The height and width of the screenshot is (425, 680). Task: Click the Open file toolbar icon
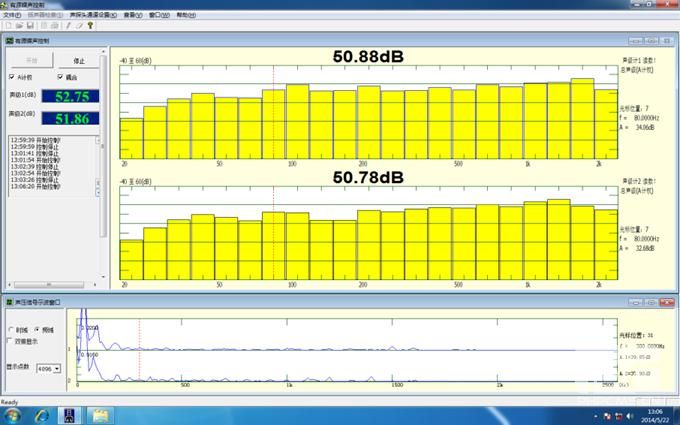coord(20,26)
